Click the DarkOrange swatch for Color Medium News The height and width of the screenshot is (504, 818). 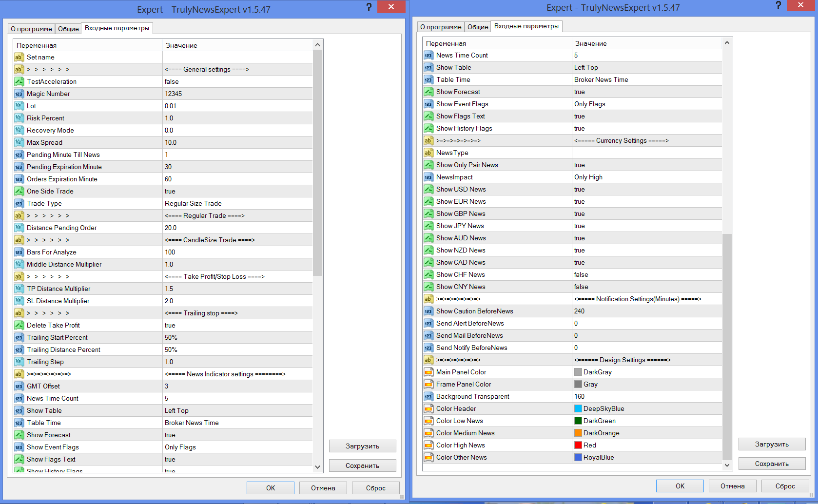[x=578, y=433]
